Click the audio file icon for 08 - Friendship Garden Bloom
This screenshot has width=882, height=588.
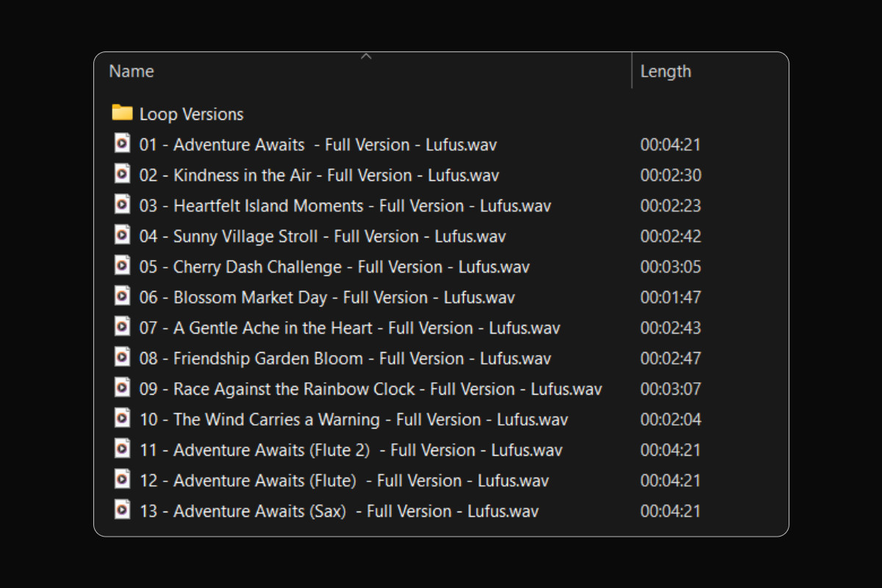[123, 356]
